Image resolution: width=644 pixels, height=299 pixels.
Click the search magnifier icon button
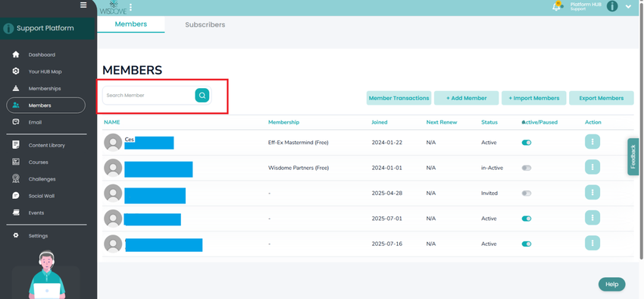click(202, 96)
